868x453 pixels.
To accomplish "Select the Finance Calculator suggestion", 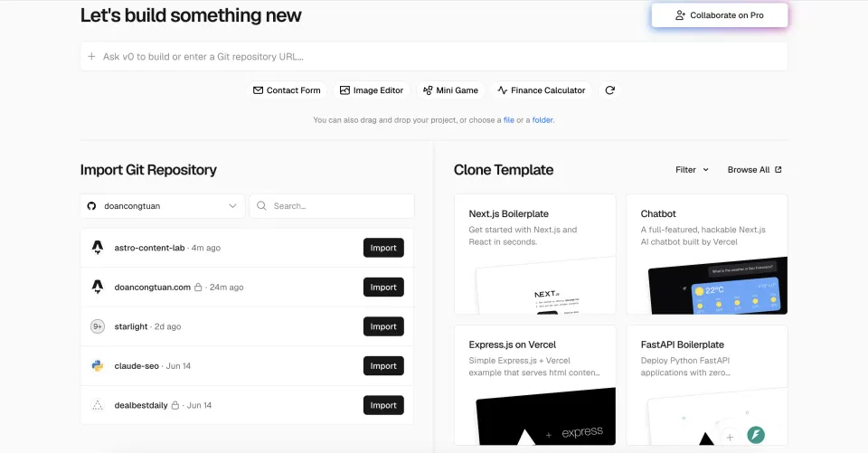I will point(542,90).
